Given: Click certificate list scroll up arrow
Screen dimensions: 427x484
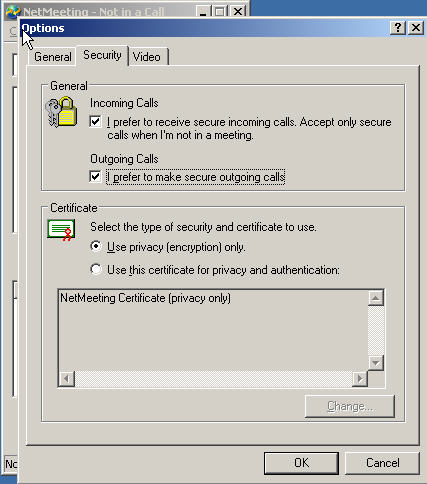Looking at the screenshot, I should pos(376,298).
